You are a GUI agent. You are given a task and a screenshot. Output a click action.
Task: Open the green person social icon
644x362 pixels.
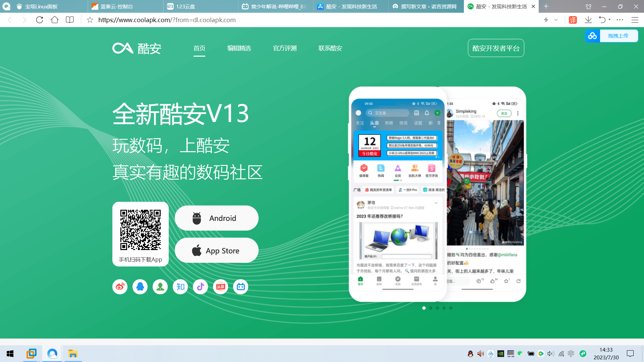coord(160,287)
